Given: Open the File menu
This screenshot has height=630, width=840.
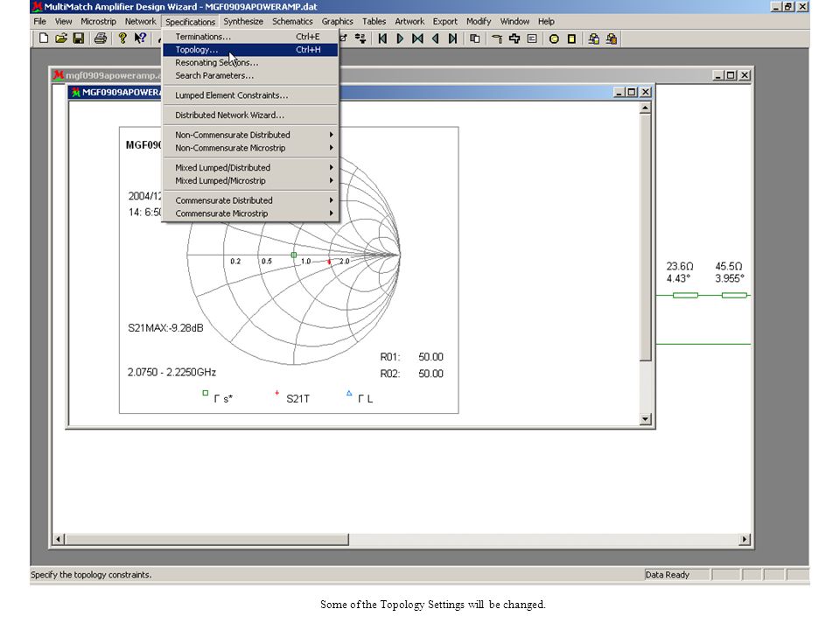Looking at the screenshot, I should tap(39, 21).
